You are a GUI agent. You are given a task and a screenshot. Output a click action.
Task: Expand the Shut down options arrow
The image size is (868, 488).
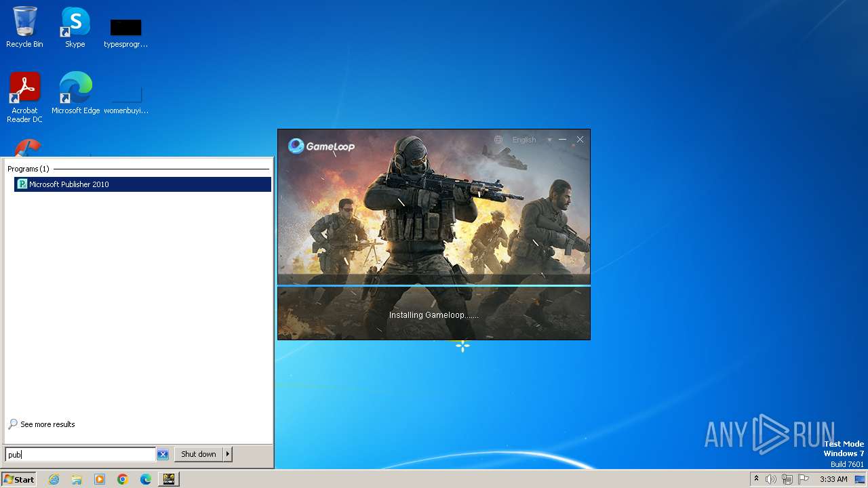pos(228,454)
